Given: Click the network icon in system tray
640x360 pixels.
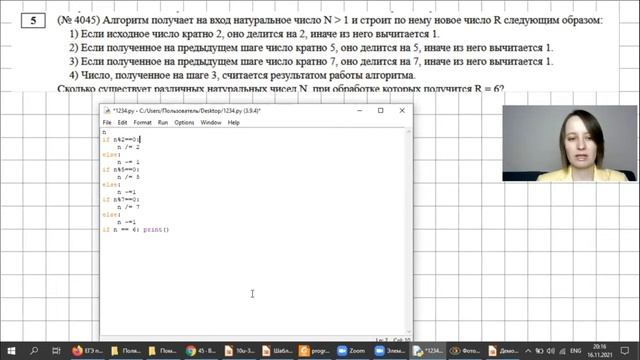Looking at the screenshot, I should (x=562, y=351).
